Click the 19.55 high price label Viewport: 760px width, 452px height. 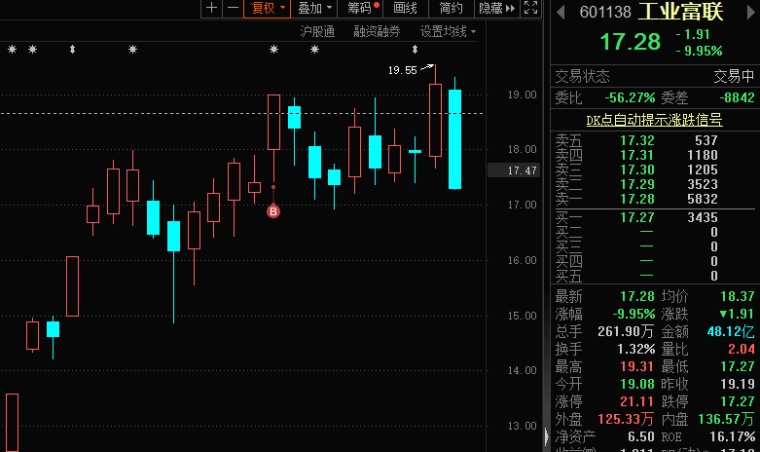click(x=402, y=70)
